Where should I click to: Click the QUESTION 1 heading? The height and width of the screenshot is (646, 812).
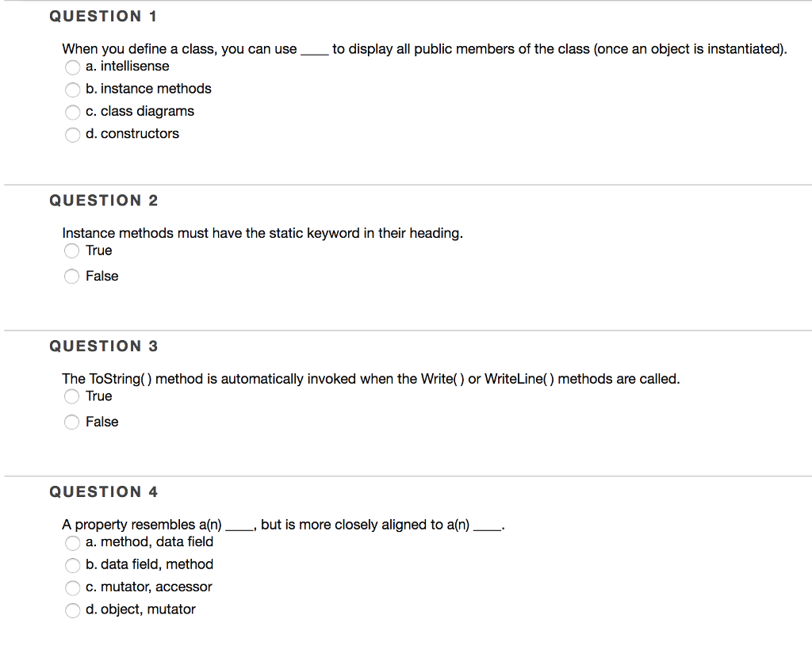click(x=103, y=16)
